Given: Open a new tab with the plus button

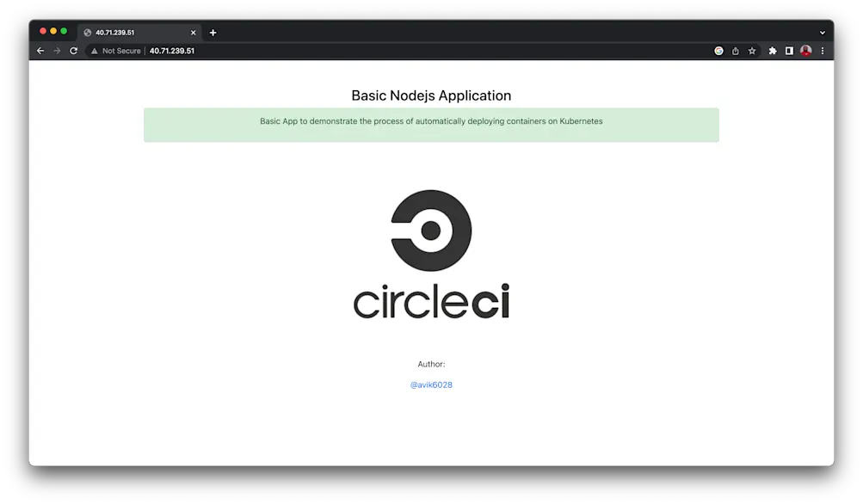Looking at the screenshot, I should [213, 33].
